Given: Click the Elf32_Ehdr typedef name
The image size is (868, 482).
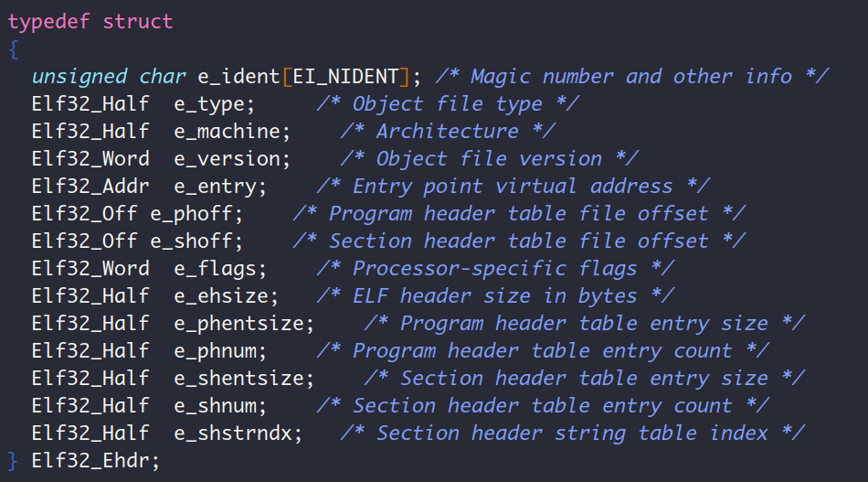Looking at the screenshot, I should click(x=90, y=460).
